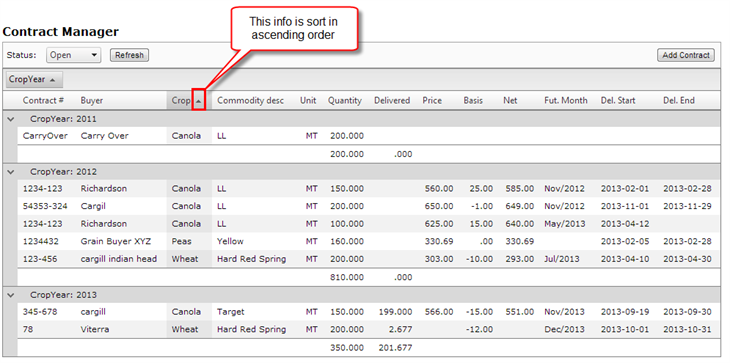Open the Status dropdown showing Open
Image resolution: width=730 pixels, height=363 pixels.
click(74, 55)
